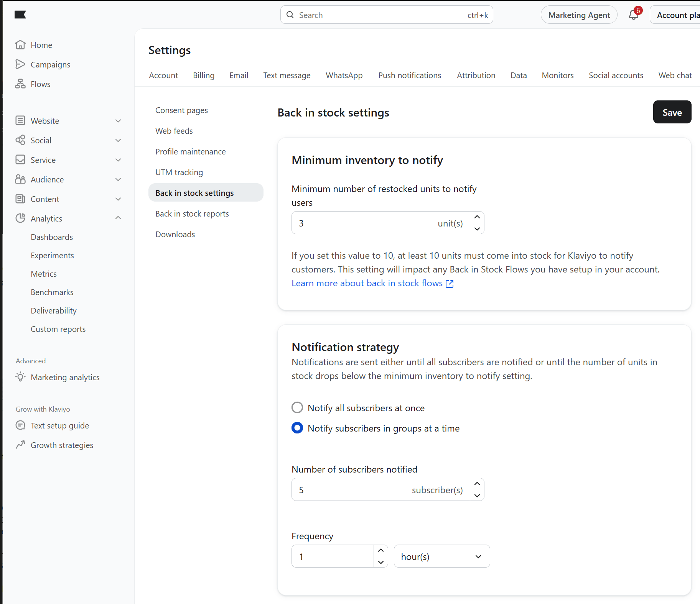700x604 pixels.
Task: Follow Learn more about back in stock flows
Action: coord(367,283)
